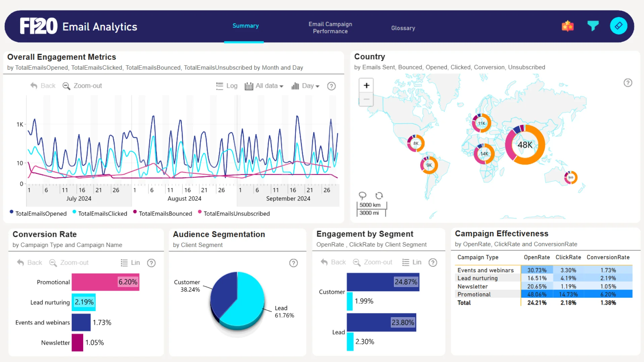
Task: Toggle TotalEmailsUnsubscribed legend item
Action: click(234, 214)
